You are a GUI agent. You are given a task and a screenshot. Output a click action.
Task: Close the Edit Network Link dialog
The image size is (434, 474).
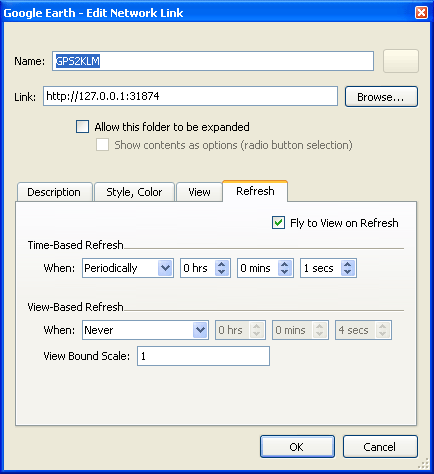421,13
